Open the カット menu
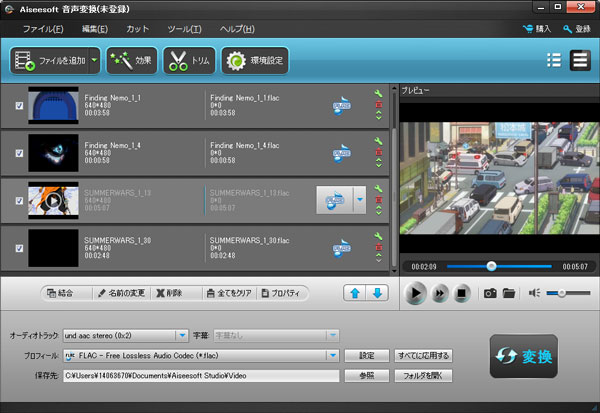The image size is (600, 413). pyautogui.click(x=137, y=29)
